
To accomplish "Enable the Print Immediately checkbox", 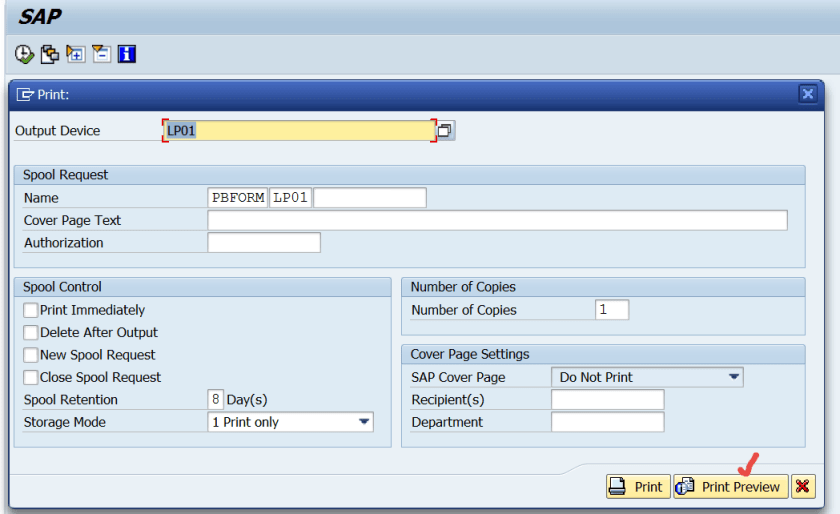I will 31,310.
